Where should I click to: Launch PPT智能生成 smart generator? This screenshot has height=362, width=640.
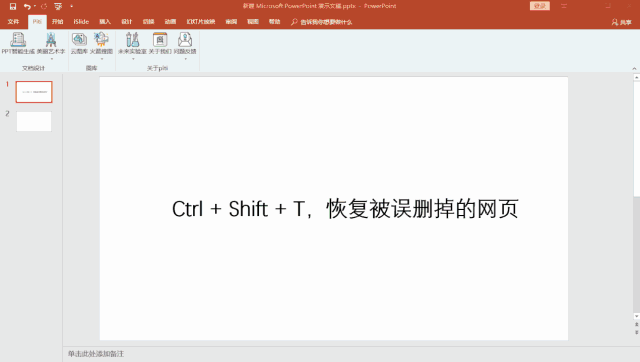click(18, 43)
